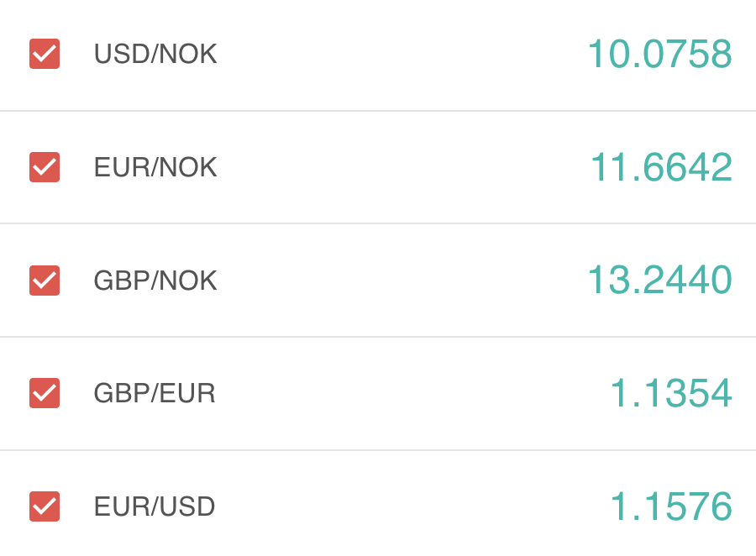Deselect the GBP/NOK currency pair checkbox
The height and width of the screenshot is (556, 756).
(45, 281)
